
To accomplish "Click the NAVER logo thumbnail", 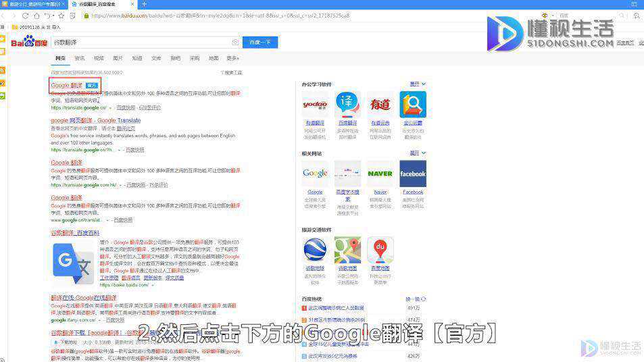I will pyautogui.click(x=380, y=174).
